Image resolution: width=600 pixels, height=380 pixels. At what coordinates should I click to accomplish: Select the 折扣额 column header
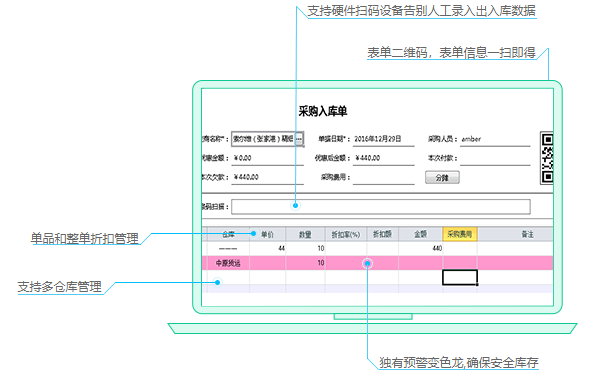point(382,234)
